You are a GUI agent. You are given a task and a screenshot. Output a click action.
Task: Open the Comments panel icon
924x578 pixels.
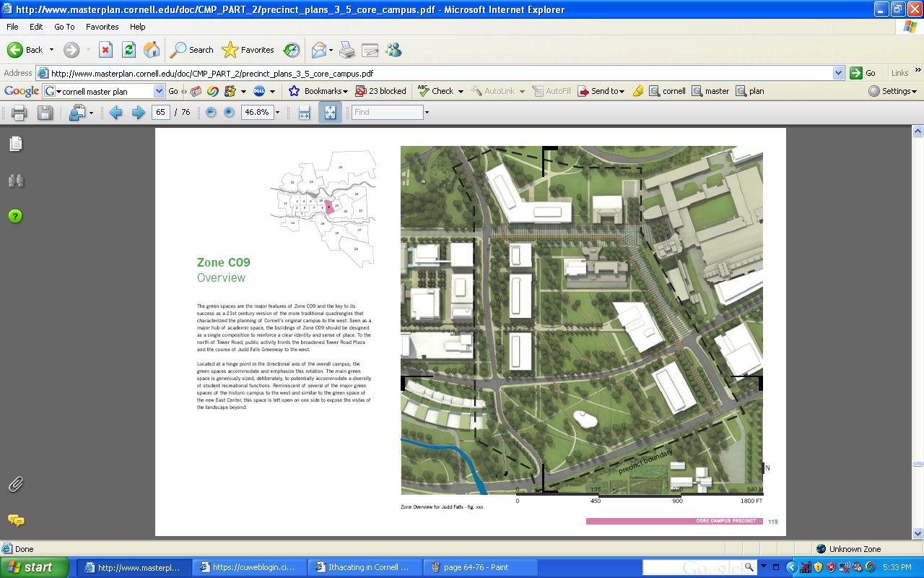[16, 520]
